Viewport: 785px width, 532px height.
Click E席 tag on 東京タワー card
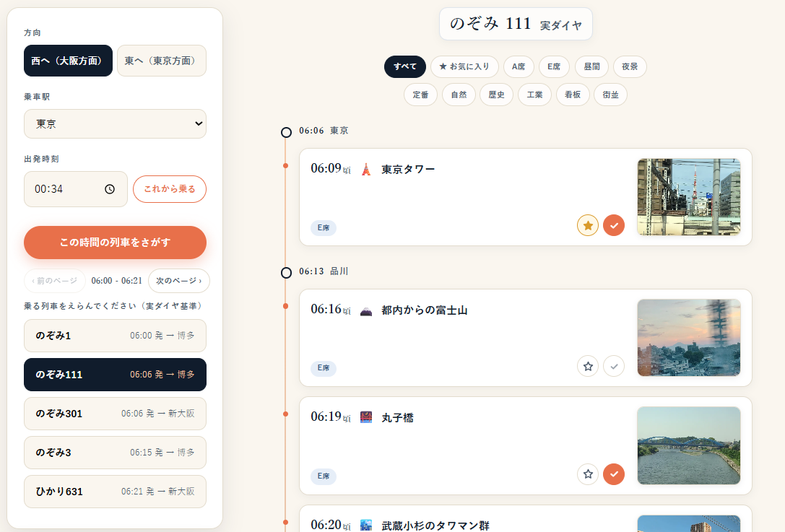tap(324, 227)
